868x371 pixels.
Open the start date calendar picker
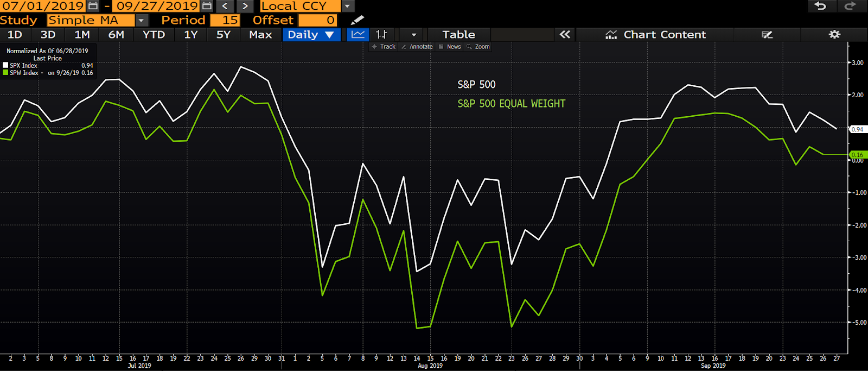pyautogui.click(x=93, y=6)
